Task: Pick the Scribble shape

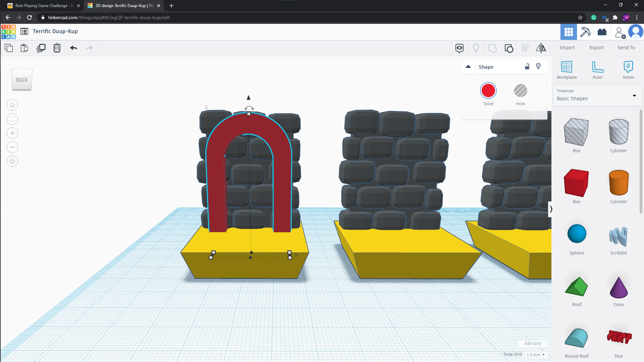Action: tap(619, 237)
